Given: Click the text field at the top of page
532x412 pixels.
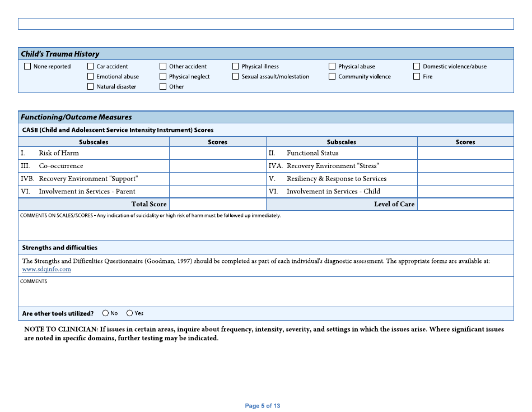Looking at the screenshot, I should click(x=266, y=24).
